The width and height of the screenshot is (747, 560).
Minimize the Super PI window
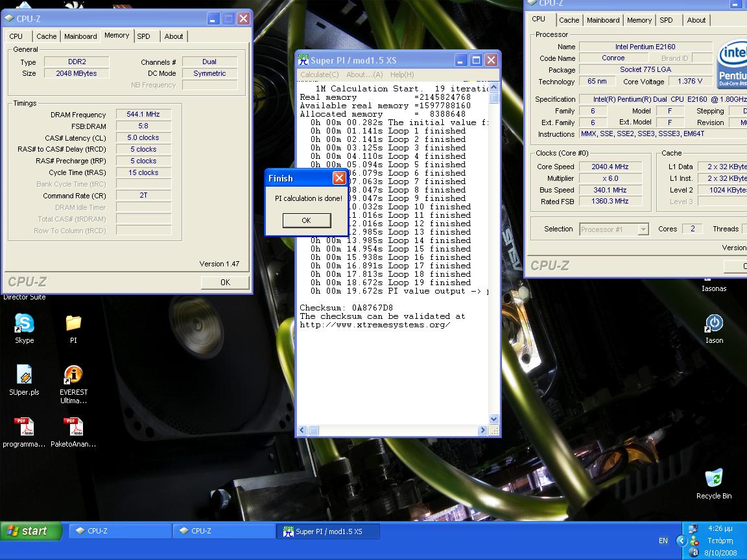(x=460, y=60)
